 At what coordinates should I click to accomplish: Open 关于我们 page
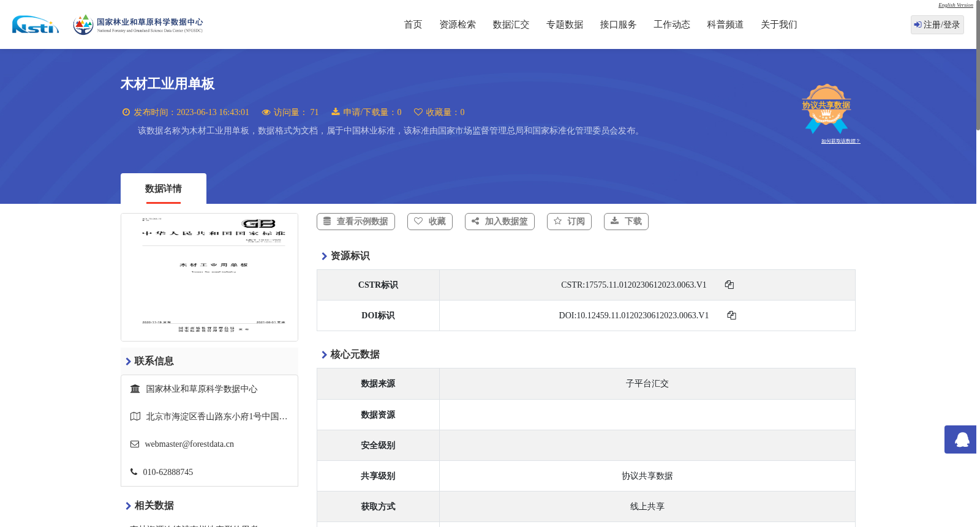pos(779,24)
